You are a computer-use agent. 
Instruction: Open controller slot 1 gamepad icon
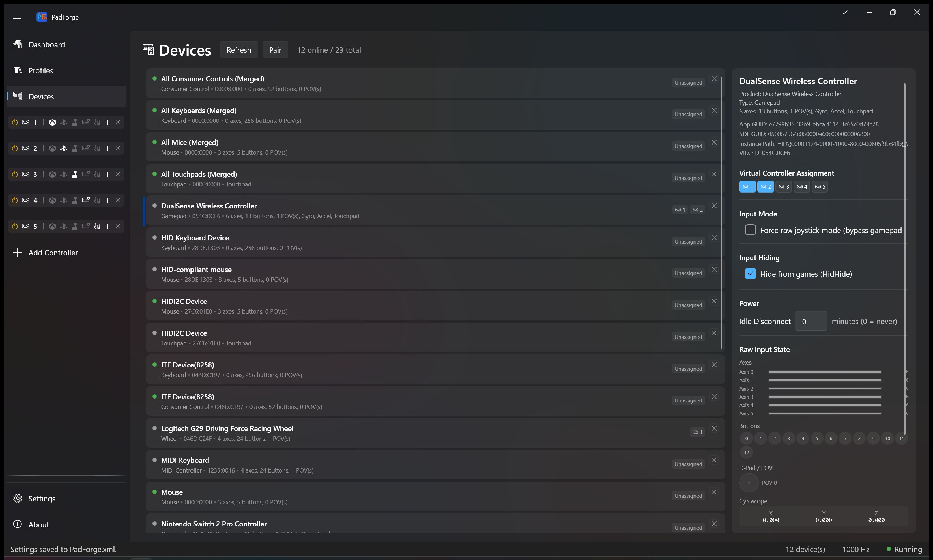tap(26, 122)
